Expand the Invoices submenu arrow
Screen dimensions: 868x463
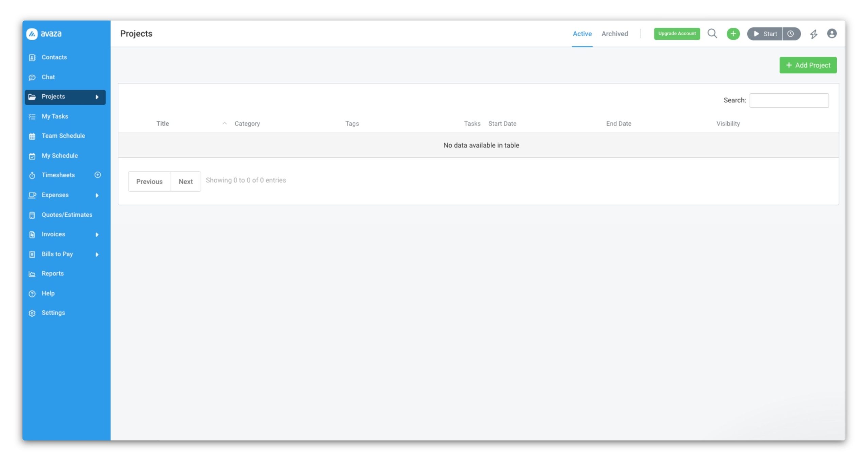point(97,235)
